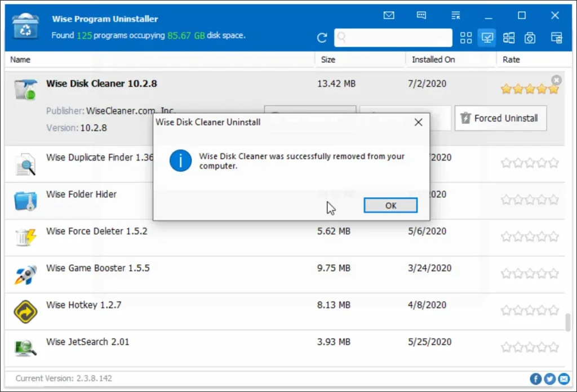The height and width of the screenshot is (392, 577).
Task: Close the expanded Wise Disk Cleaner details
Action: [x=556, y=80]
